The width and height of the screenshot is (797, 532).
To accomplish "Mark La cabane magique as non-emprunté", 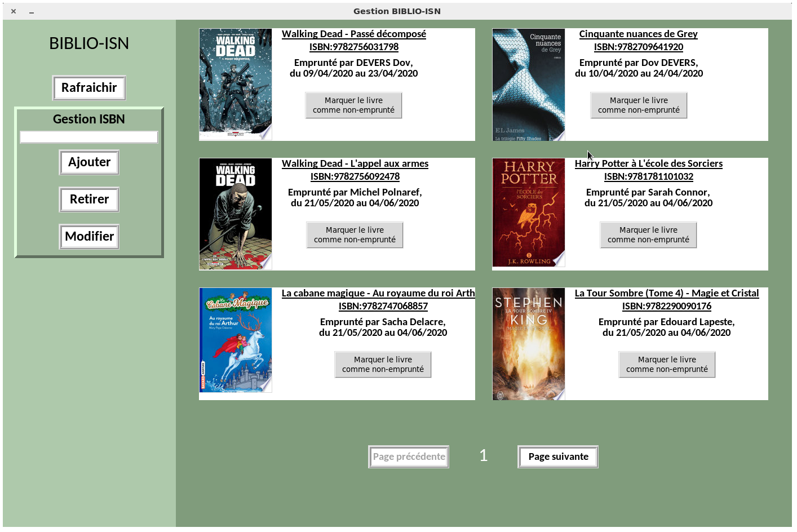I will (x=383, y=365).
